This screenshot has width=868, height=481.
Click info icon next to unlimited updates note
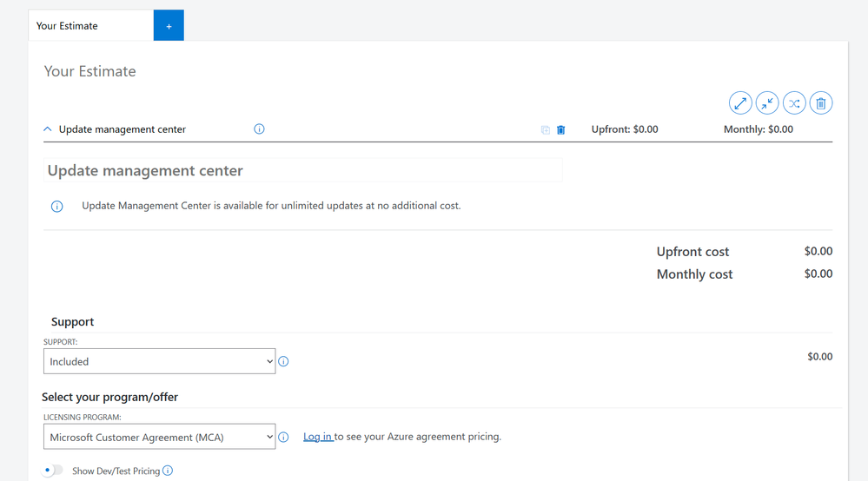(x=57, y=207)
